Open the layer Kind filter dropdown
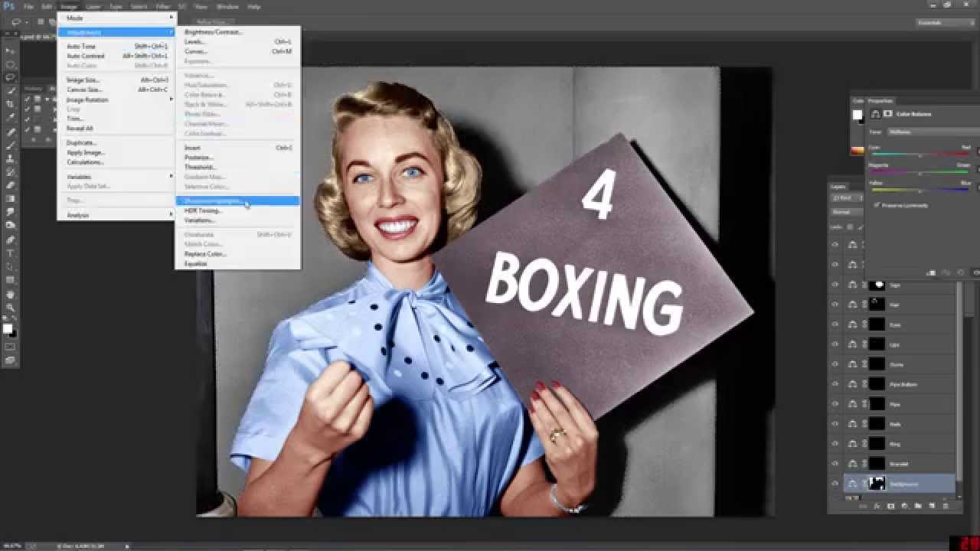This screenshot has width=980, height=551. tap(845, 198)
